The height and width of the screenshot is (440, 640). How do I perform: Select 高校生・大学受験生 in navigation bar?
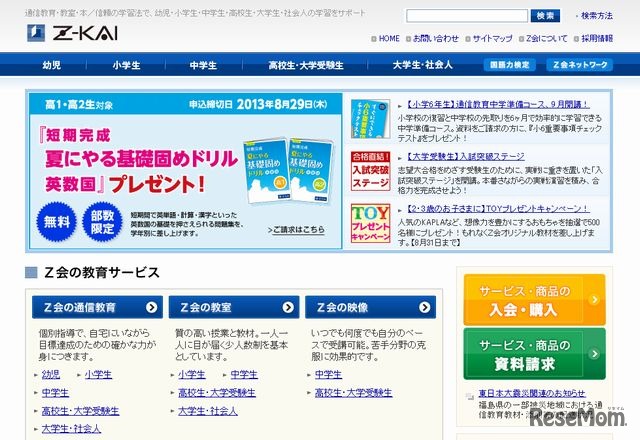coord(306,65)
